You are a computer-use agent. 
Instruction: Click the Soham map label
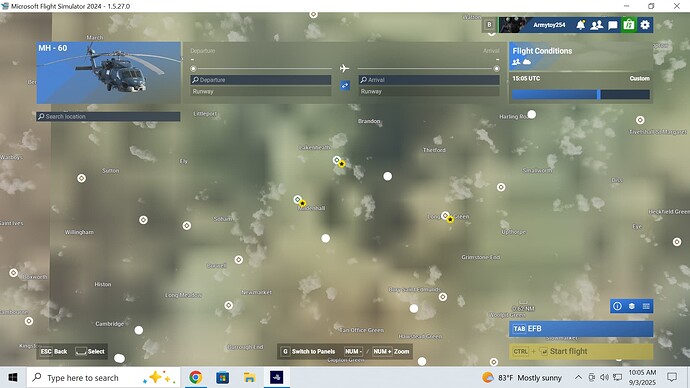pos(223,219)
